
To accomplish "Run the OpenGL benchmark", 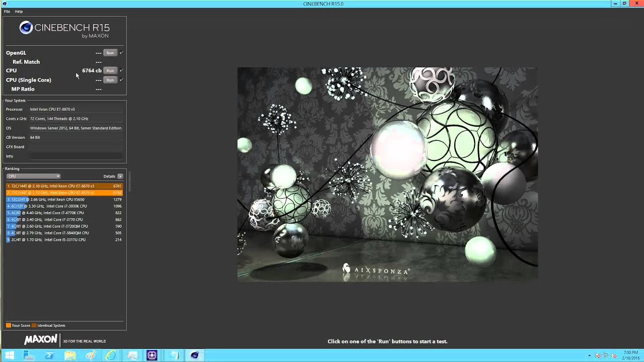I will pyautogui.click(x=110, y=53).
